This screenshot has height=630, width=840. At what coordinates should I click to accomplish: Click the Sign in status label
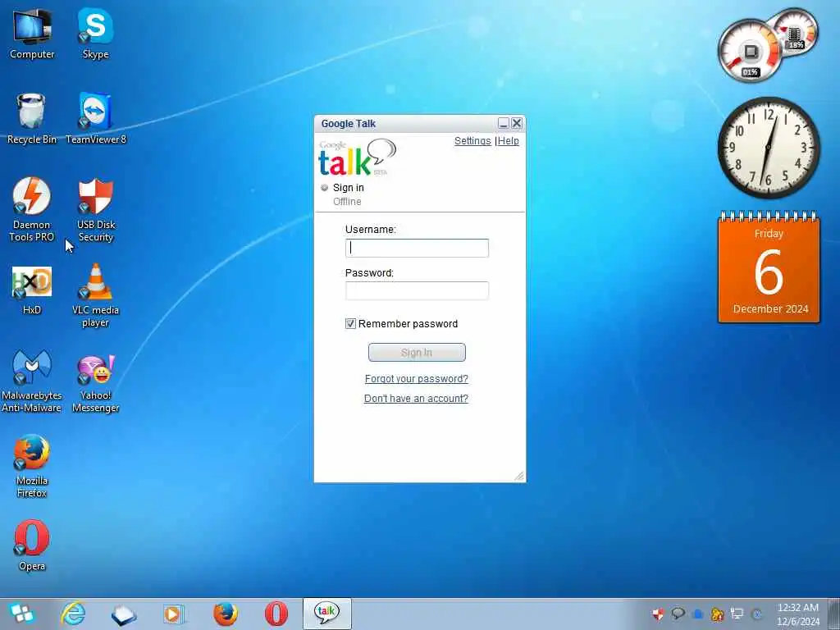[348, 188]
